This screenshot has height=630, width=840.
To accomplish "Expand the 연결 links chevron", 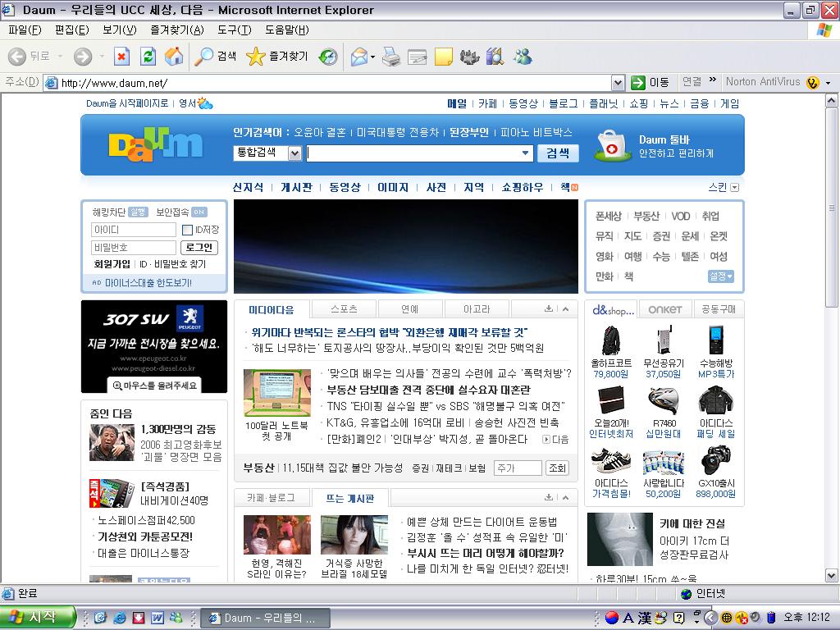I will [713, 80].
